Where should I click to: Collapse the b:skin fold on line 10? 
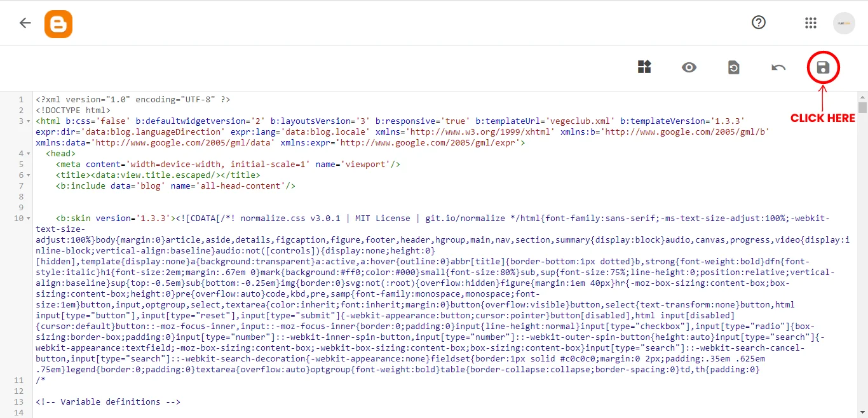[28, 218]
